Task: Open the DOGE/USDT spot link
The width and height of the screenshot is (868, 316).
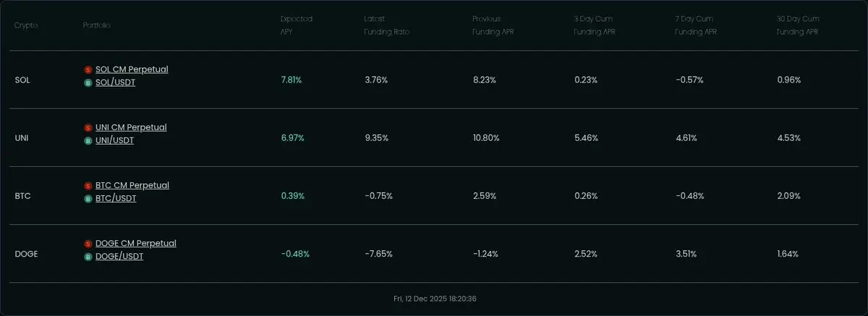Action: pos(119,256)
